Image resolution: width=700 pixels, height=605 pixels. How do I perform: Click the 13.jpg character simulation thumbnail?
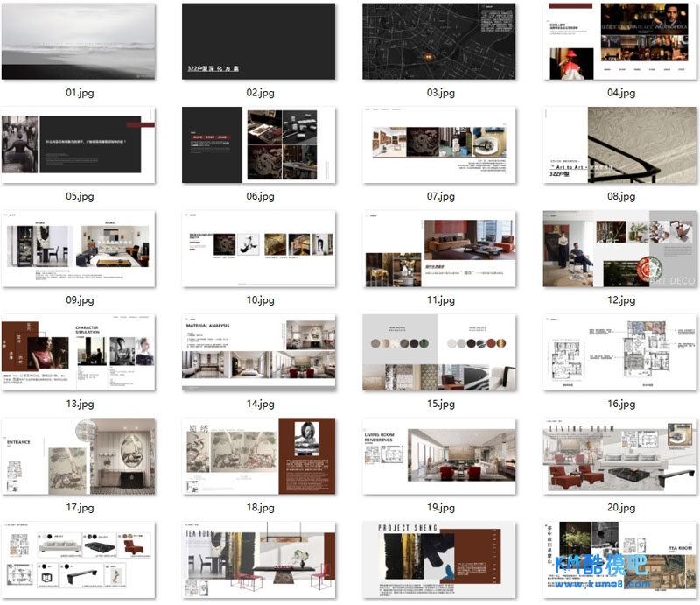point(79,353)
